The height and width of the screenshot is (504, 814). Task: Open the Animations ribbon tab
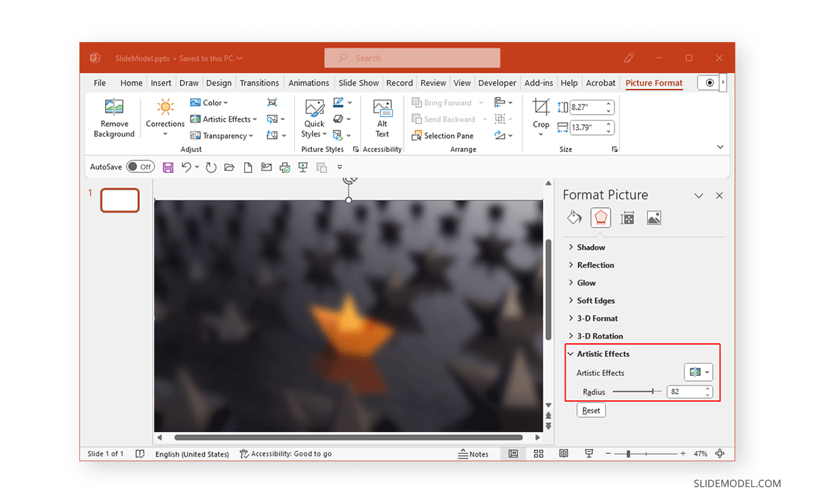[x=309, y=82]
